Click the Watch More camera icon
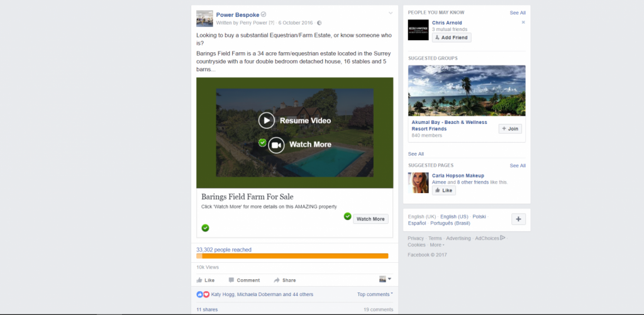 click(276, 145)
